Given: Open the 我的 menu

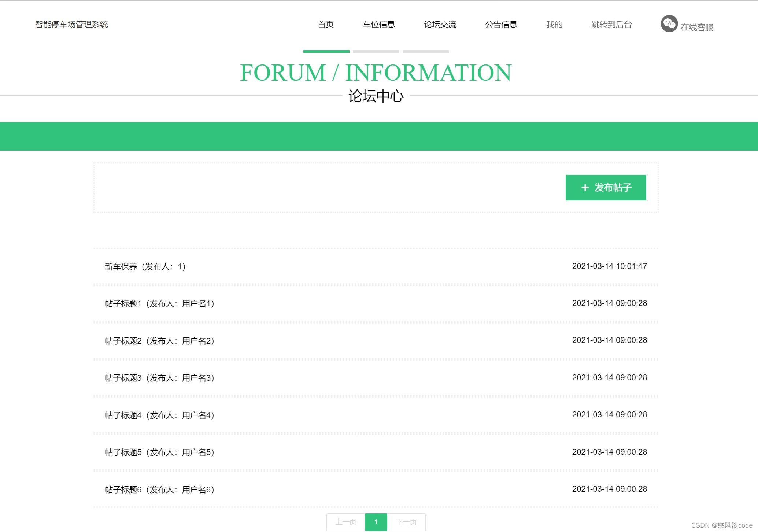Looking at the screenshot, I should click(x=554, y=25).
